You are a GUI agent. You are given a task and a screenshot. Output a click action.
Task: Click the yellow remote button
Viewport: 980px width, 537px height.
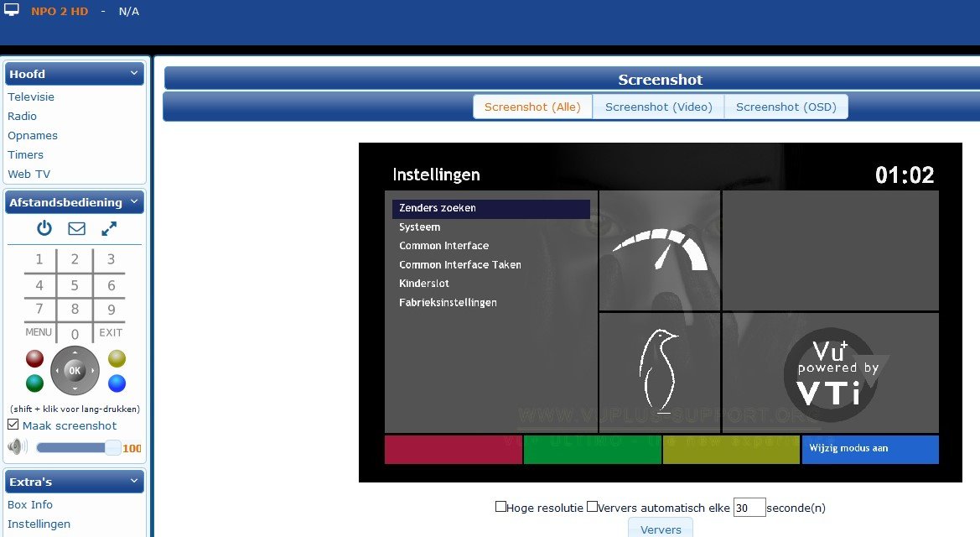117,358
